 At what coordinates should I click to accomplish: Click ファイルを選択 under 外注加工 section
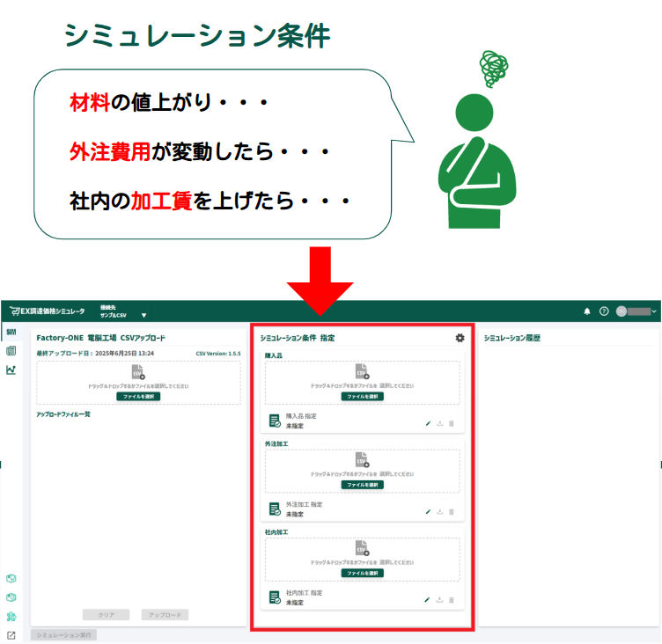(x=362, y=485)
